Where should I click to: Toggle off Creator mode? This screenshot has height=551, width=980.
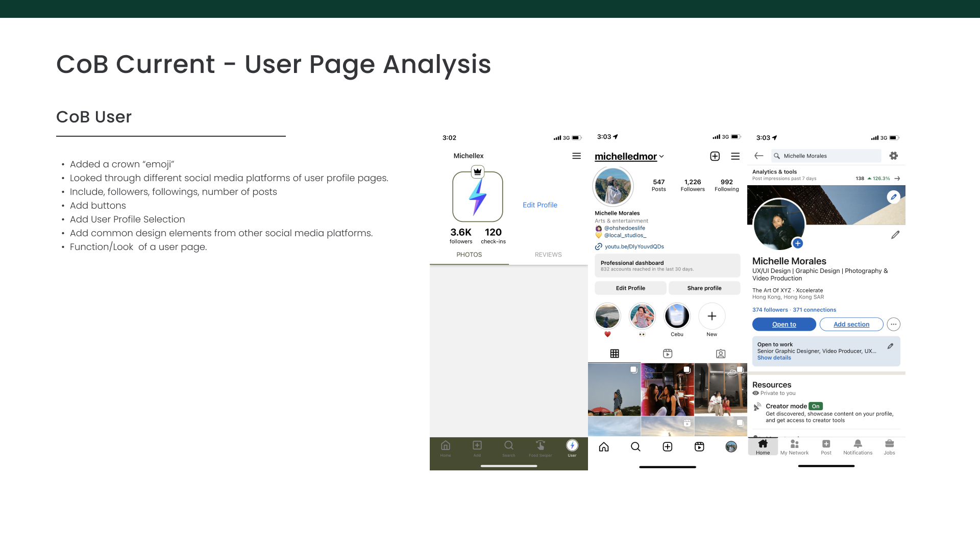click(x=815, y=406)
